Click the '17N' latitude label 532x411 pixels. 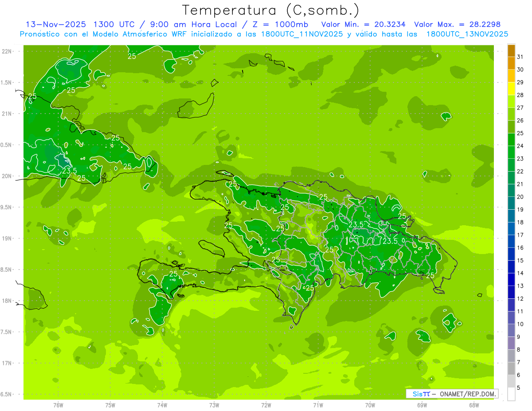[7, 363]
